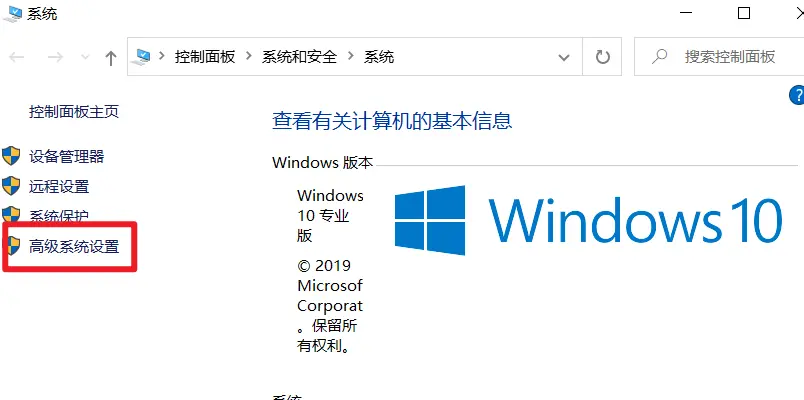Click the computer icon in address bar
The width and height of the screenshot is (804, 400).
[x=140, y=56]
